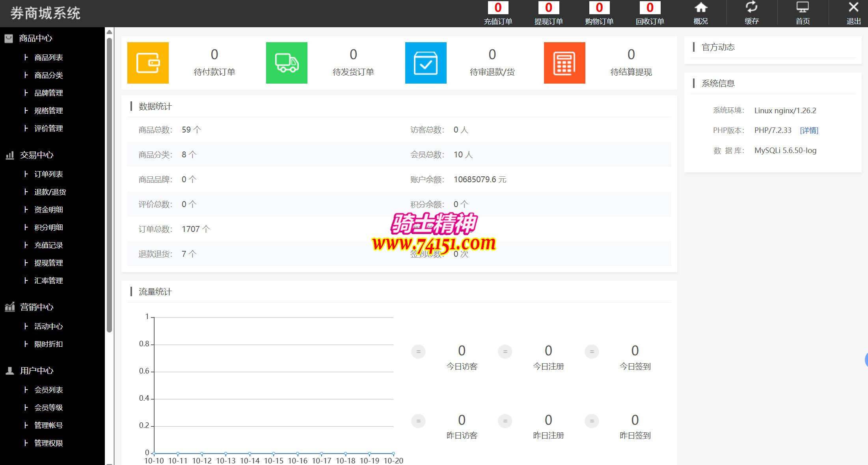Click the sidebar vertical scrollbar thumb
The width and height of the screenshot is (868, 465).
109,185
